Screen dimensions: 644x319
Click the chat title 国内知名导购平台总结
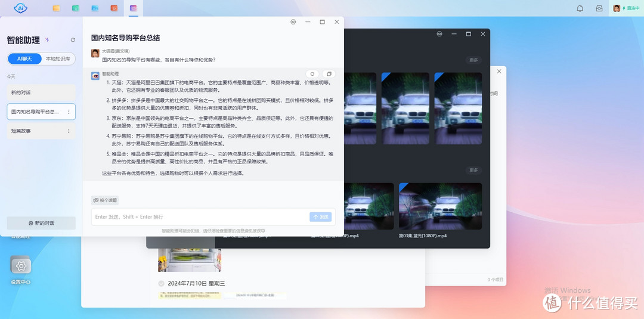point(125,38)
